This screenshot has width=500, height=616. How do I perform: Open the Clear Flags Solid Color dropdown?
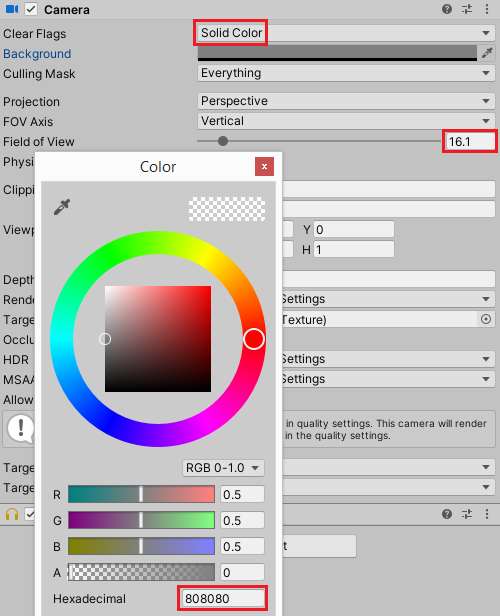[x=346, y=33]
